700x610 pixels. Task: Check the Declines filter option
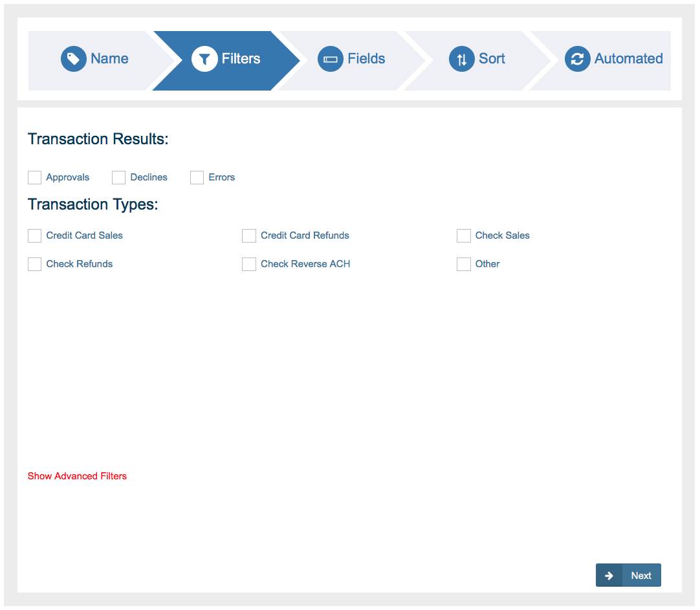point(118,177)
